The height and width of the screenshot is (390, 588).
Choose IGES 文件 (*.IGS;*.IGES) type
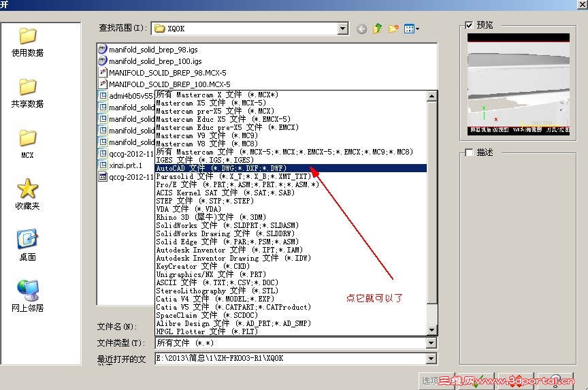(291, 160)
